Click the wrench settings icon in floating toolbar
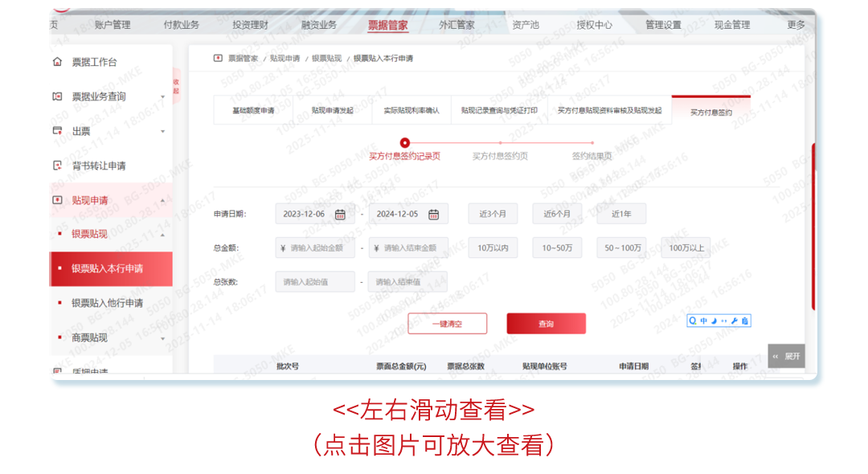 [735, 321]
